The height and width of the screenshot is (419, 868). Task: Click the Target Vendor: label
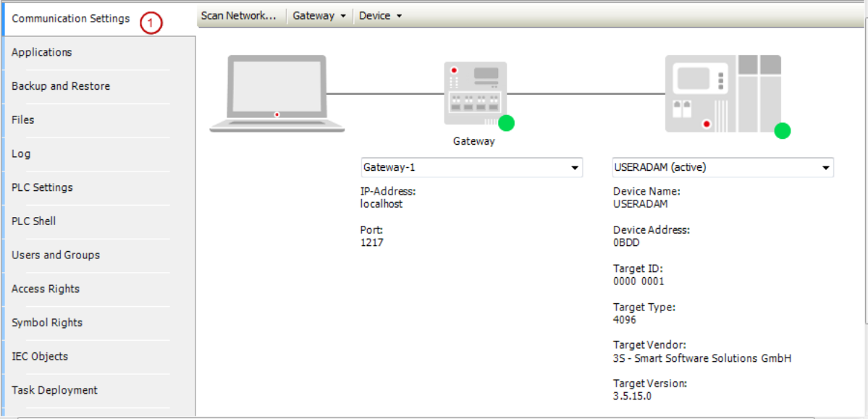coord(650,345)
